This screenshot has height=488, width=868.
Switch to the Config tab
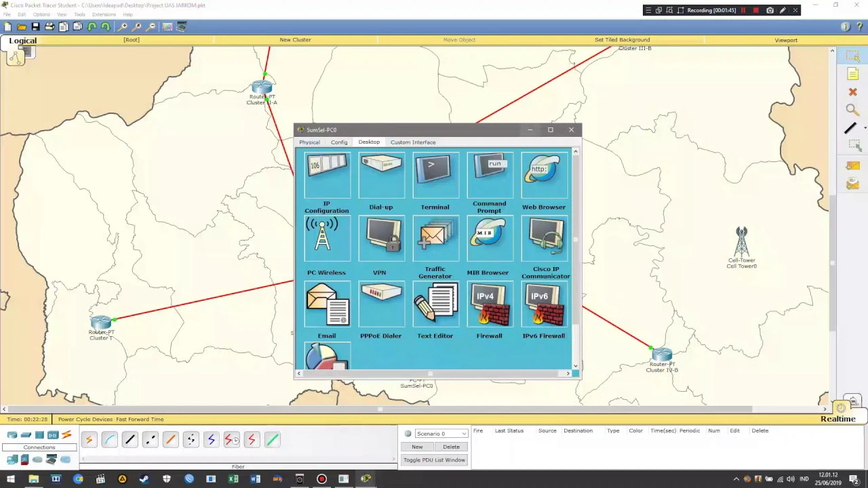(339, 142)
